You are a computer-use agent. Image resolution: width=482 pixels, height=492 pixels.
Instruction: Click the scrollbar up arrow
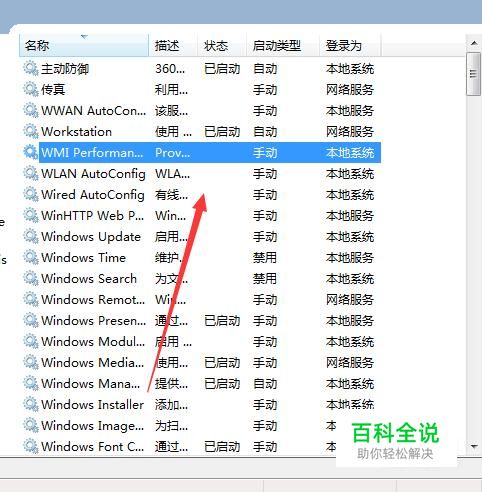coord(474,43)
